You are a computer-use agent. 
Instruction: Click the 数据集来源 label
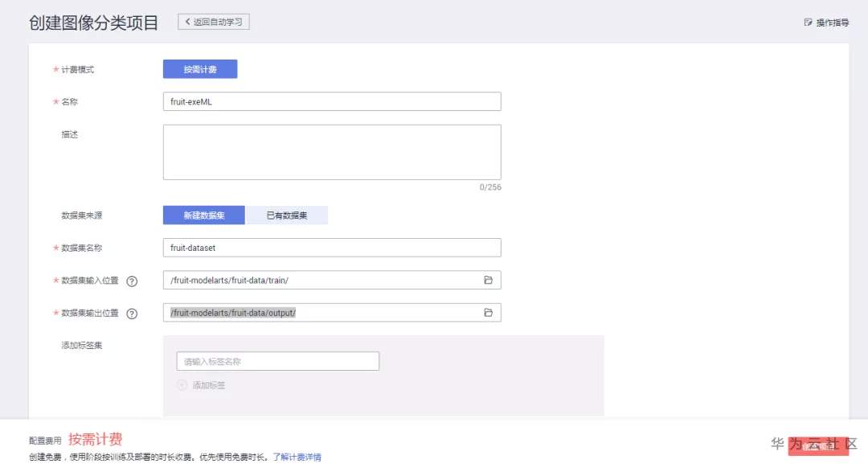click(82, 216)
